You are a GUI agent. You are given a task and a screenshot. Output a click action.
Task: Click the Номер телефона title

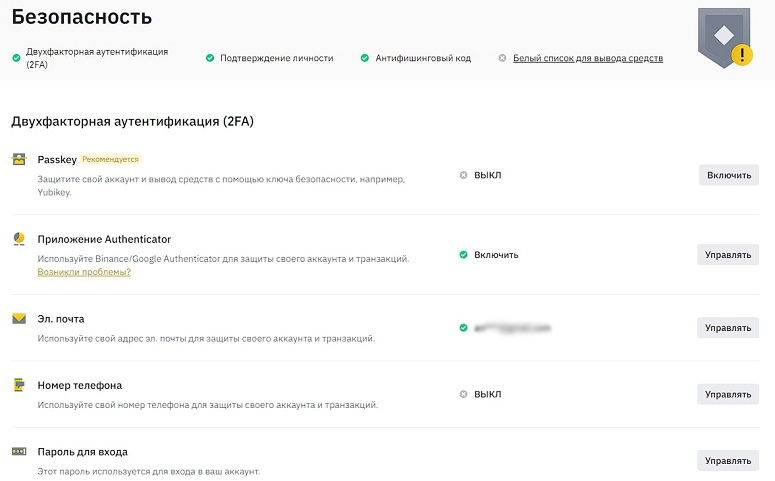pos(80,385)
